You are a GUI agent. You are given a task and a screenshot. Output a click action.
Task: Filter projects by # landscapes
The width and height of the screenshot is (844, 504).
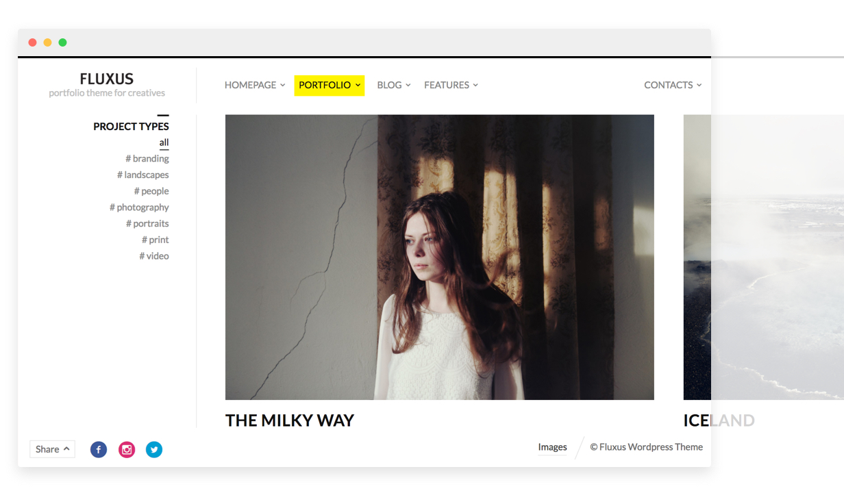tap(143, 175)
